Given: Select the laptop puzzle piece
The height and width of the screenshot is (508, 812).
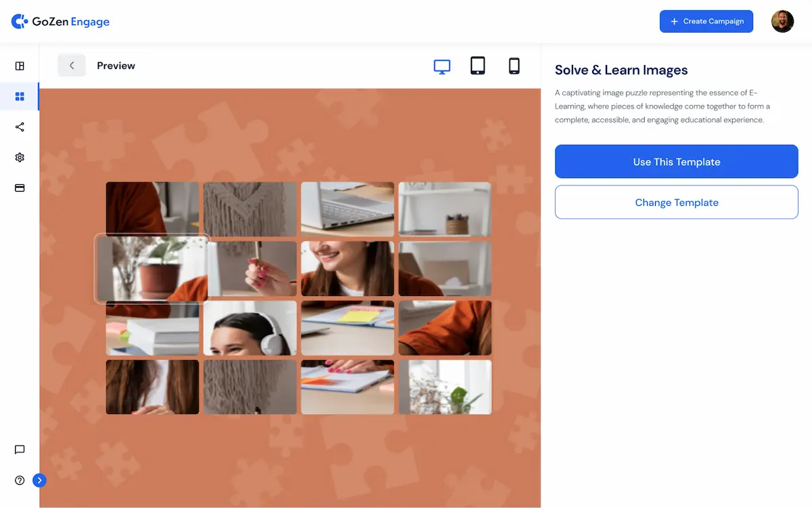Looking at the screenshot, I should point(348,209).
